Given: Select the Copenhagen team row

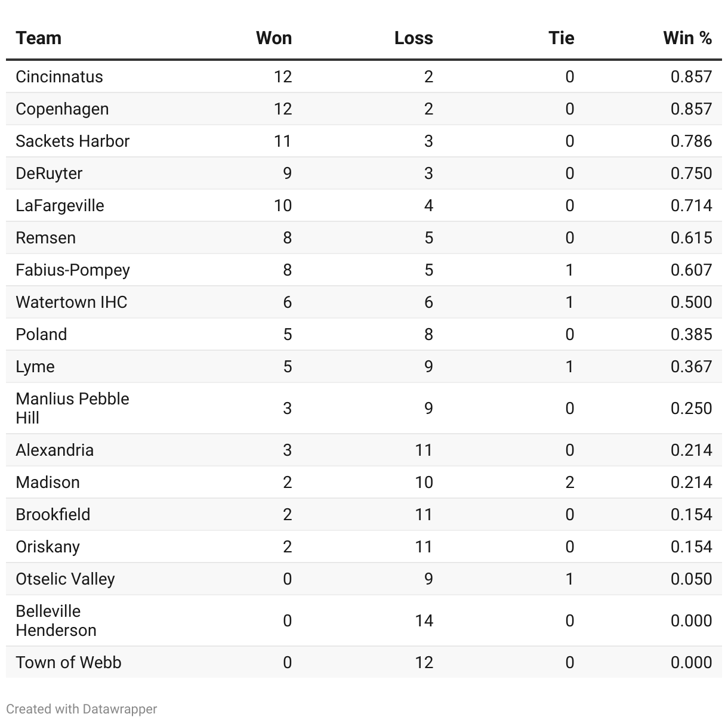Looking at the screenshot, I should click(364, 109).
